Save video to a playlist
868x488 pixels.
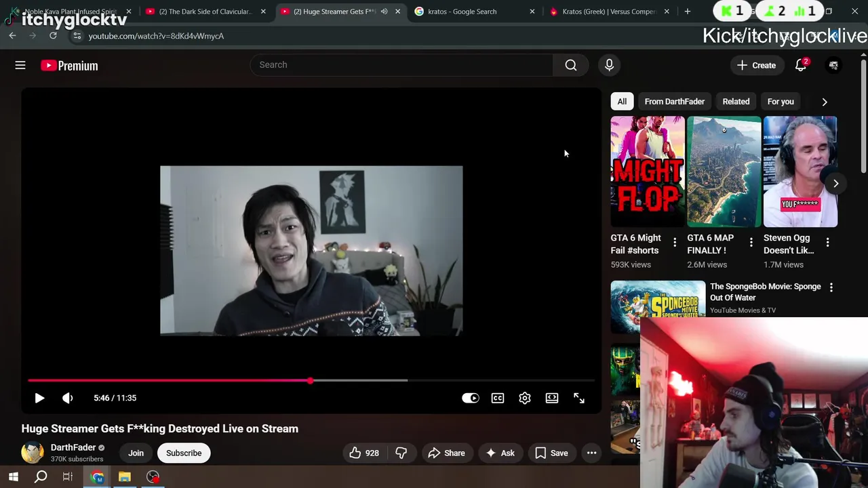(x=551, y=453)
